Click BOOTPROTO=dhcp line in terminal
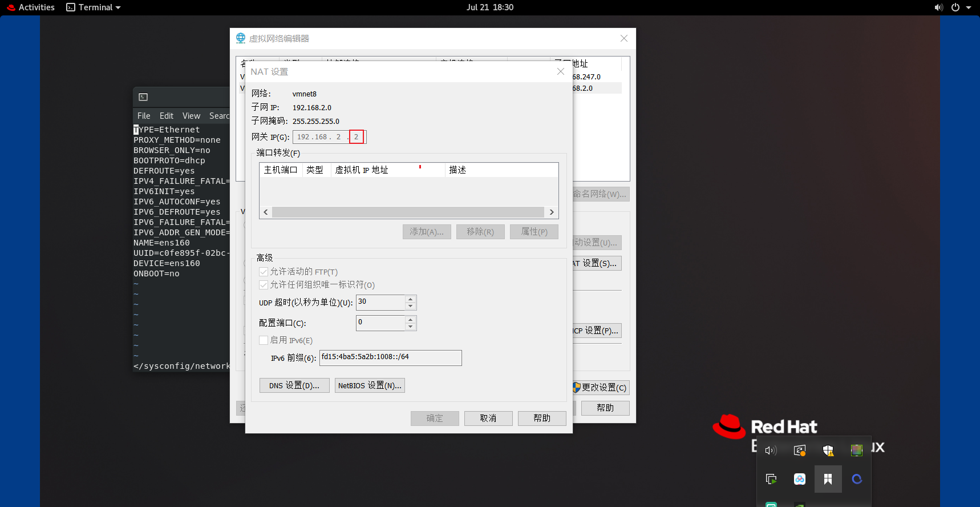 (169, 160)
